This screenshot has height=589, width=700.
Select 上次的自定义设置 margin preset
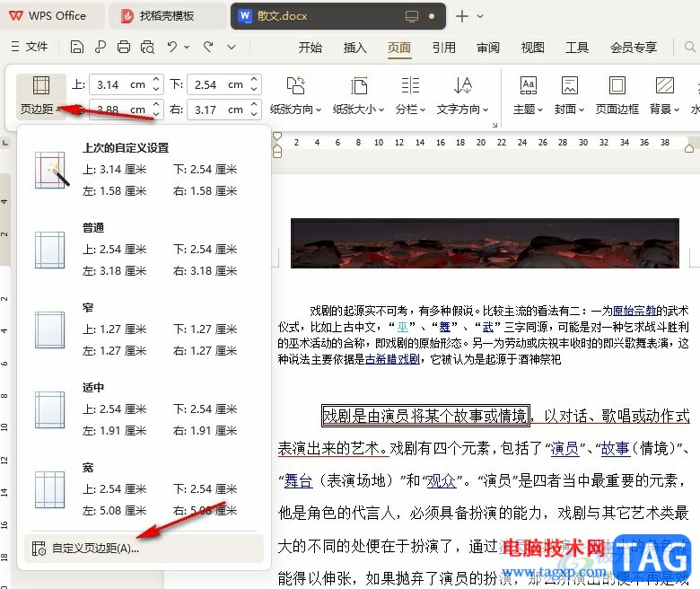tap(144, 170)
